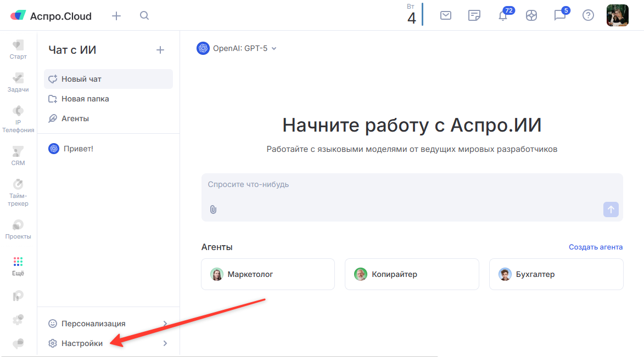Open Ещё apps grid in sidebar
This screenshot has width=644, height=357.
click(18, 266)
